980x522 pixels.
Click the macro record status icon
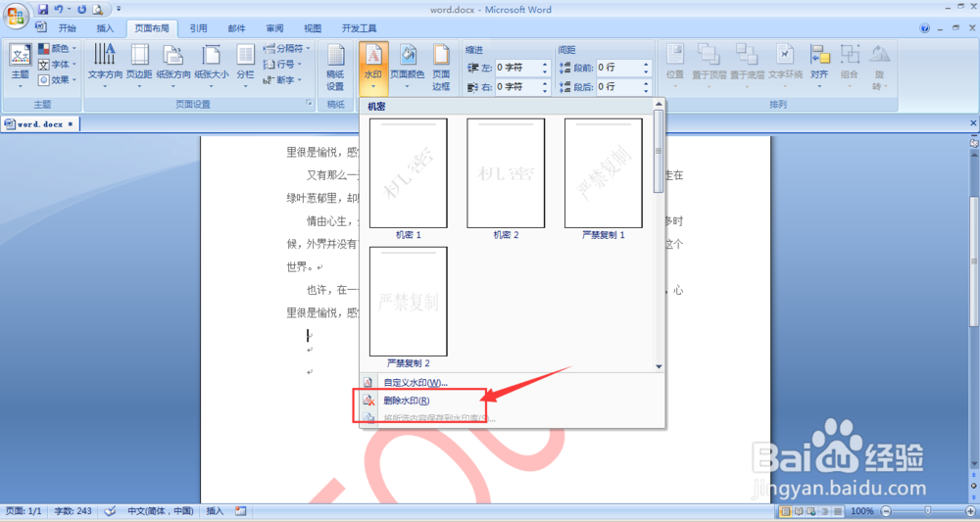[241, 511]
